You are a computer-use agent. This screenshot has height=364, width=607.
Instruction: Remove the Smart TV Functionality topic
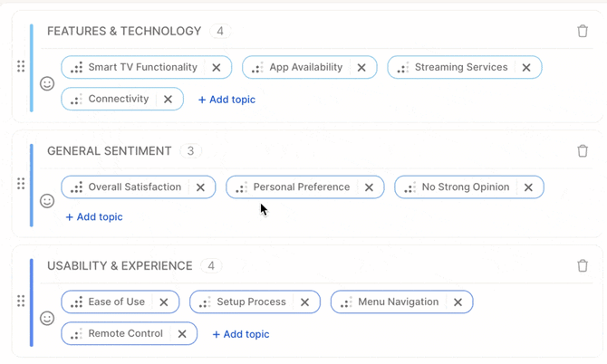[x=217, y=68]
